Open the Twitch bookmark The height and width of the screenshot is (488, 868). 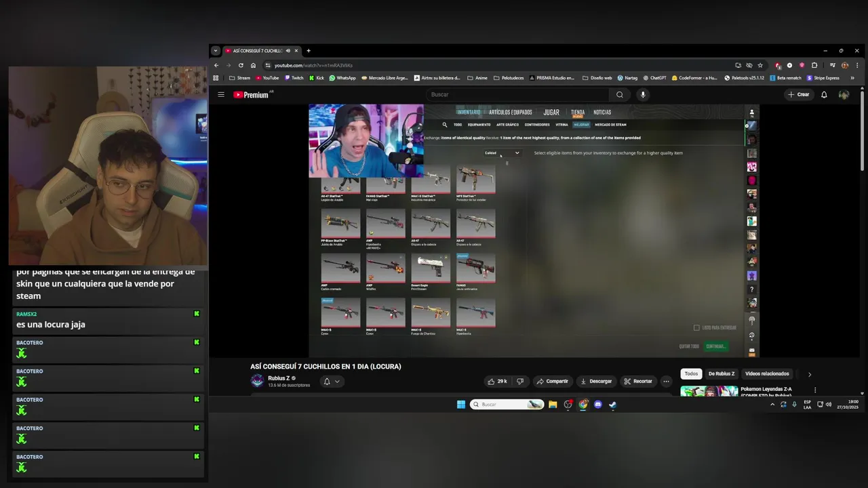pyautogui.click(x=294, y=78)
